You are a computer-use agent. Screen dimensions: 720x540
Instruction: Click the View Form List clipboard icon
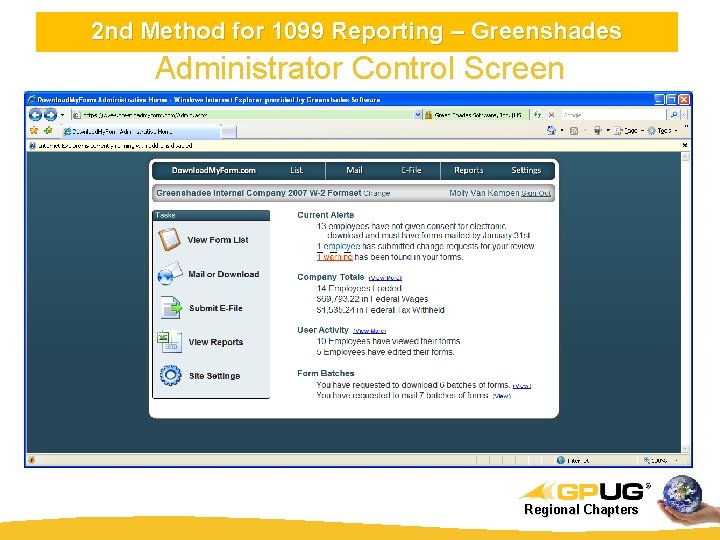[x=169, y=240]
